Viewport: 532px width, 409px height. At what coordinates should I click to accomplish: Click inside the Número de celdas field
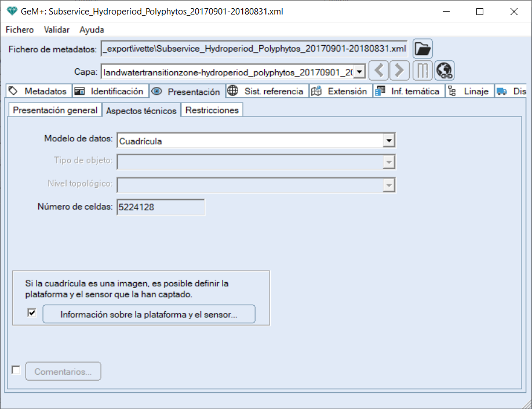click(160, 207)
